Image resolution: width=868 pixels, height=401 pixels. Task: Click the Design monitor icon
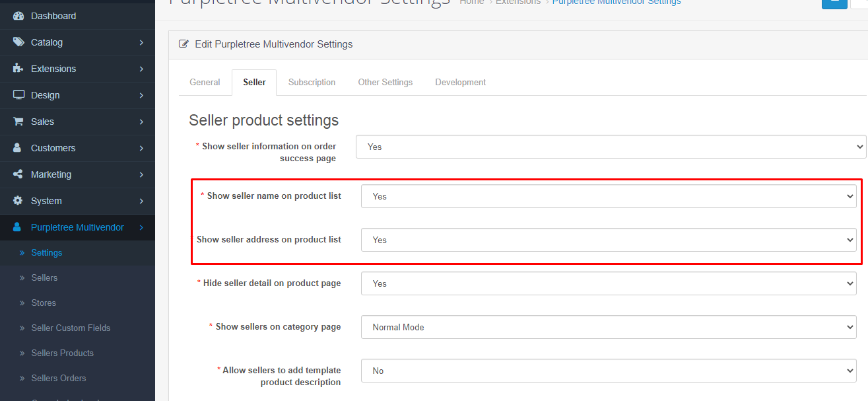(x=18, y=95)
